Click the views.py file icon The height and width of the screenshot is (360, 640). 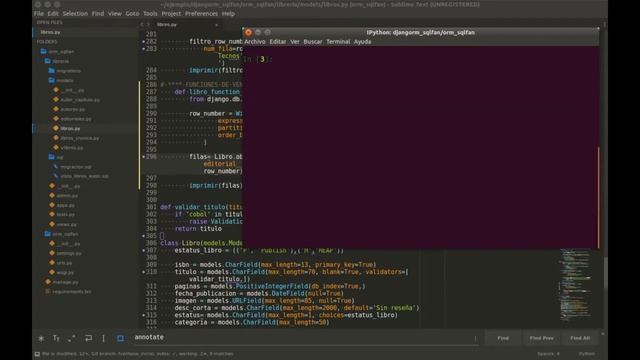52,224
